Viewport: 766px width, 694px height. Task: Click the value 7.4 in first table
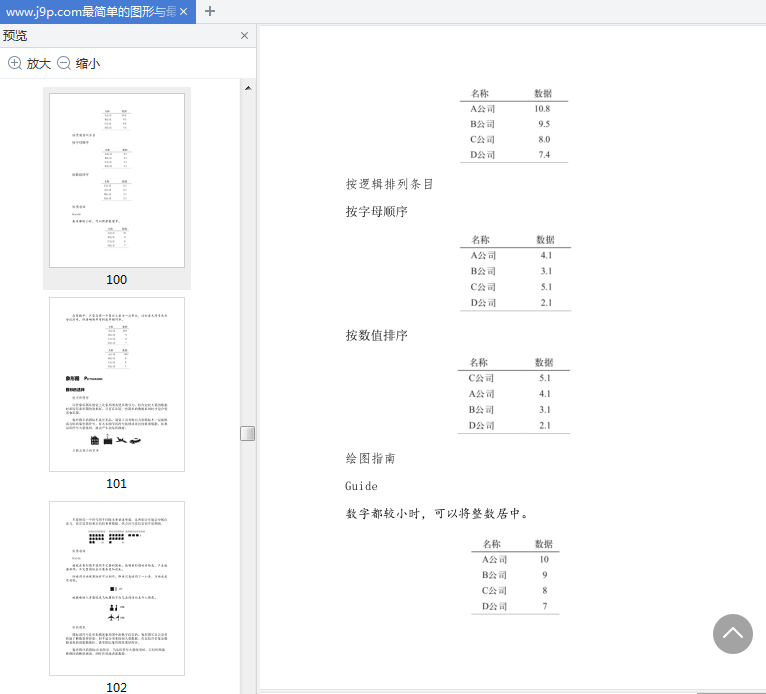tap(544, 155)
